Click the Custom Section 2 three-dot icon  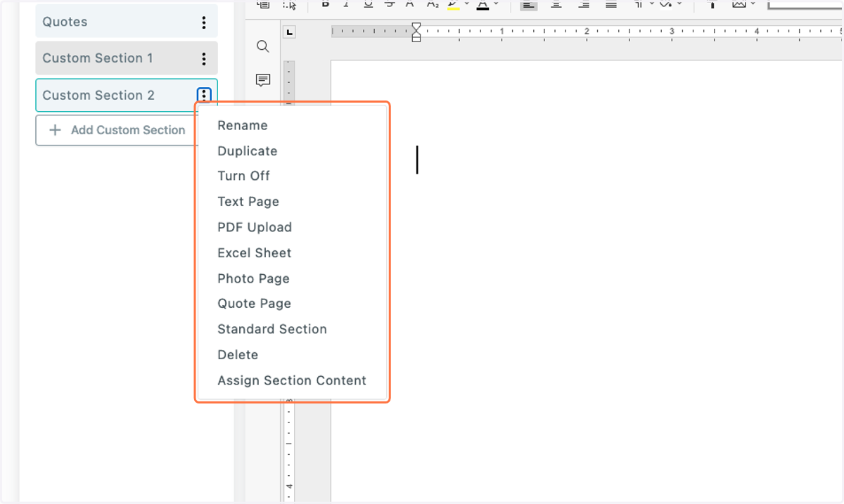tap(204, 95)
